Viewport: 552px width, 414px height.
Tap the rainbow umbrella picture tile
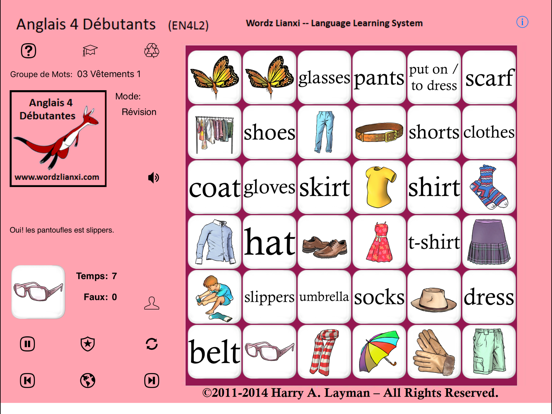pyautogui.click(x=379, y=352)
